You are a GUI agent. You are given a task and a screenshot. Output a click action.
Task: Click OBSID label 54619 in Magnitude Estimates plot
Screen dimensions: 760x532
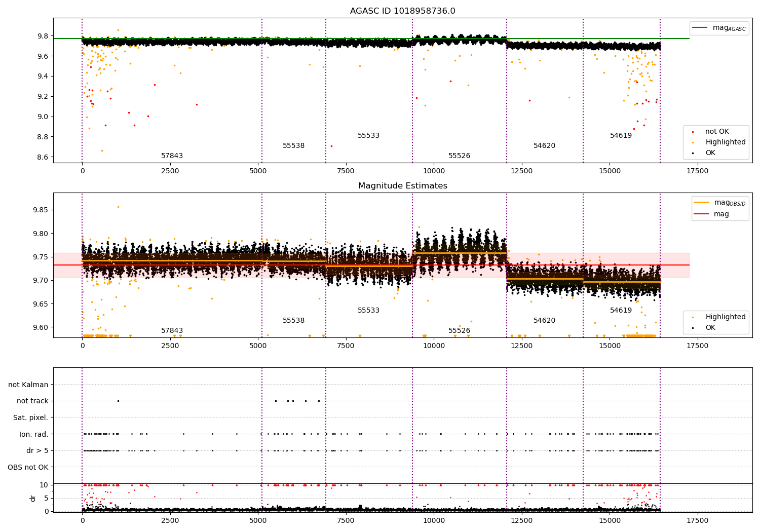(621, 311)
